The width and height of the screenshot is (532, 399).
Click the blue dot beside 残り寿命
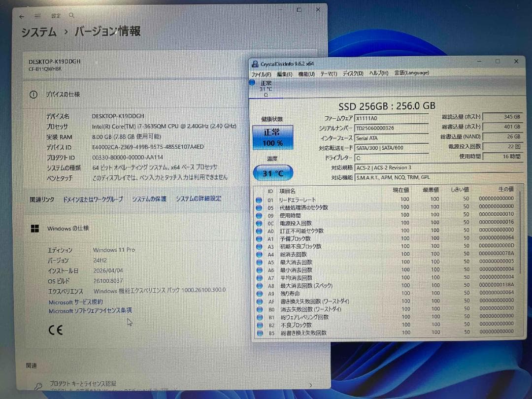click(x=259, y=293)
